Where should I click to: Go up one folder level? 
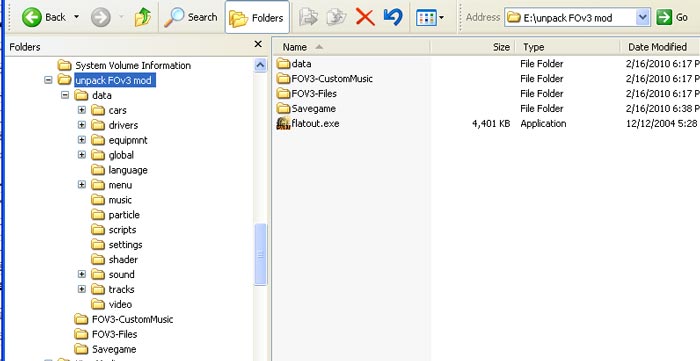click(x=142, y=17)
